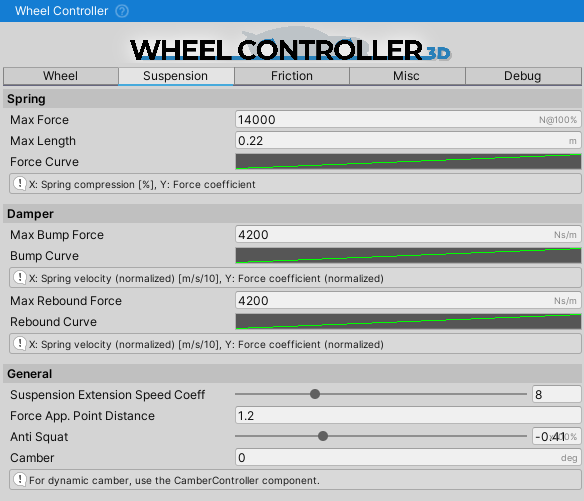This screenshot has width=584, height=501.
Task: Open the Wheel Controller help icon
Action: [x=122, y=11]
